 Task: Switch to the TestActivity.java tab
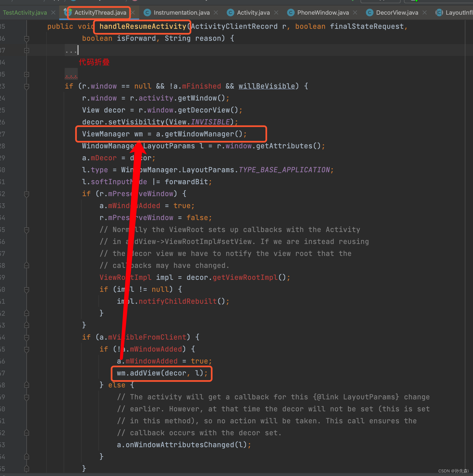pos(25,12)
